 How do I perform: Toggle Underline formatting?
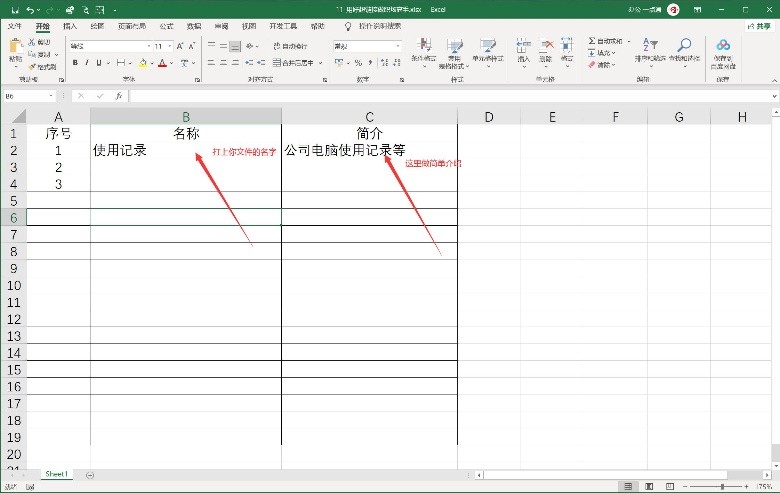tap(99, 63)
